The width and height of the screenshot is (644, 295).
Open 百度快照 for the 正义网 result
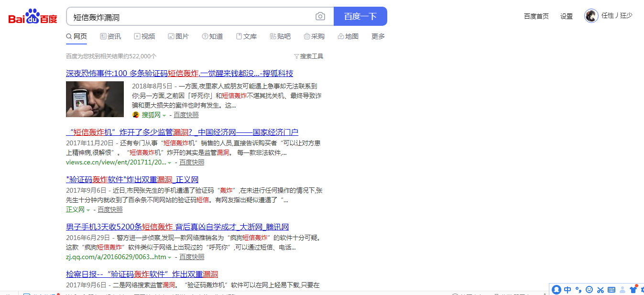(110, 210)
